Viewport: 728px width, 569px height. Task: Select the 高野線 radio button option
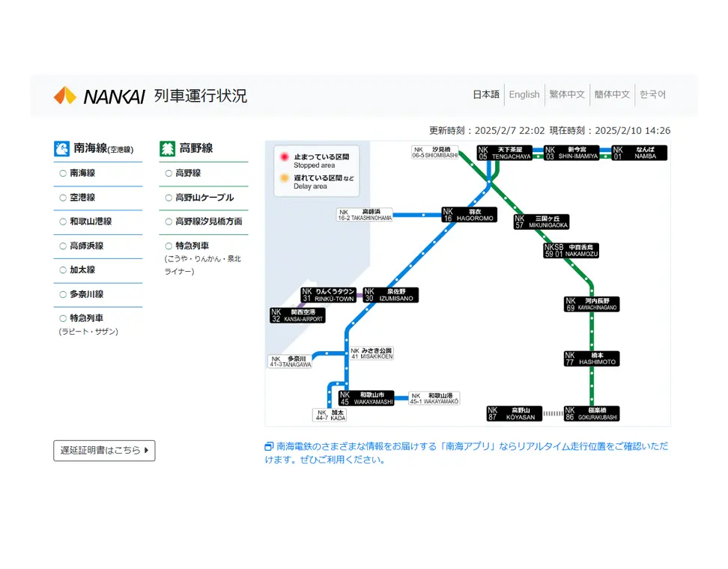tap(169, 173)
